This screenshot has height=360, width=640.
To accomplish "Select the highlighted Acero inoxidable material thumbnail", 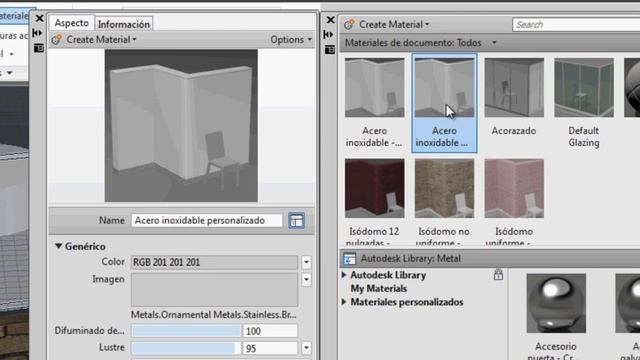I will 444,87.
